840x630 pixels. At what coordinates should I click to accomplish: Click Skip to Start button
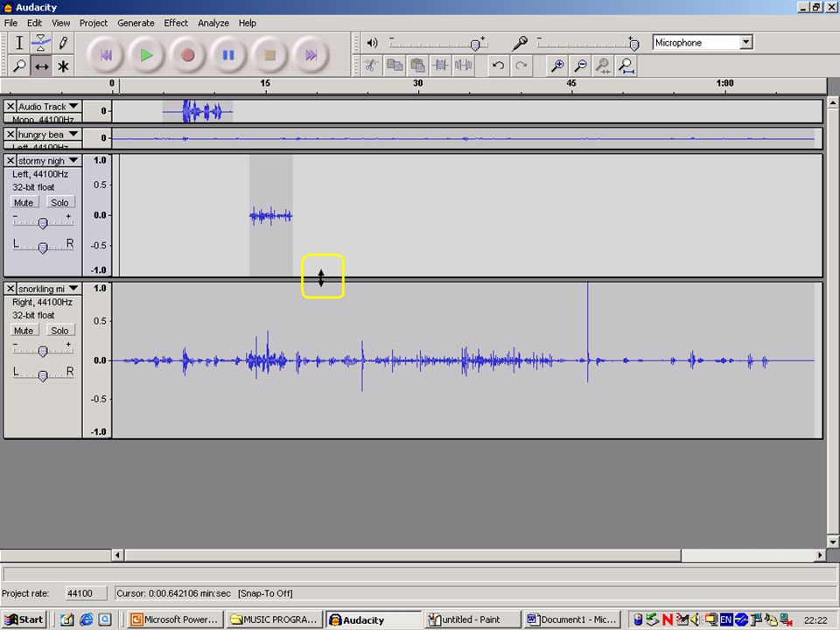coord(106,54)
